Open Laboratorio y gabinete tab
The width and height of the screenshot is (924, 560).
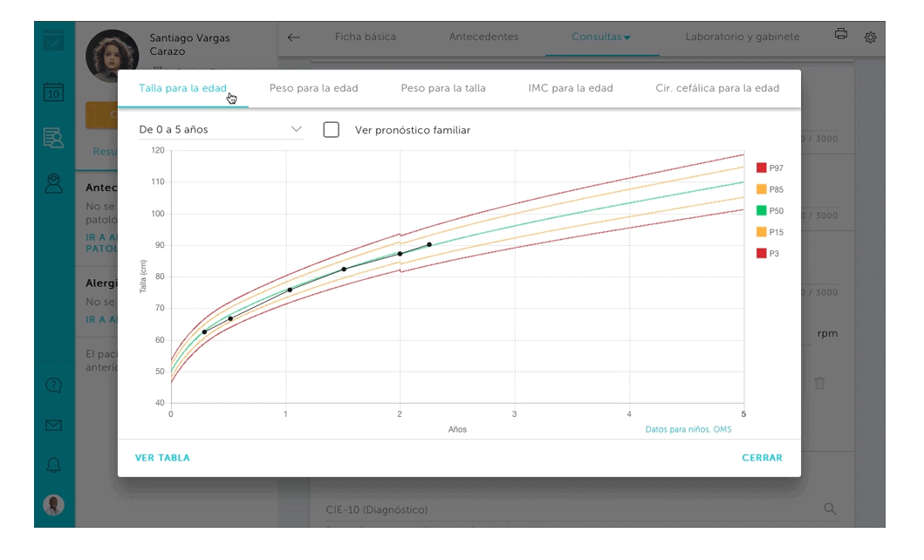click(743, 37)
